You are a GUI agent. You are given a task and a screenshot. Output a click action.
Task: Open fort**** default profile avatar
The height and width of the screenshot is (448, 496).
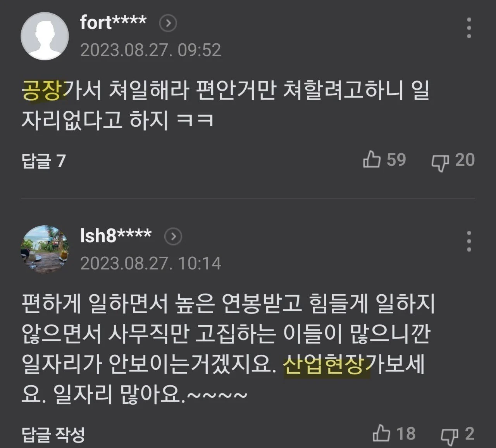pyautogui.click(x=45, y=36)
